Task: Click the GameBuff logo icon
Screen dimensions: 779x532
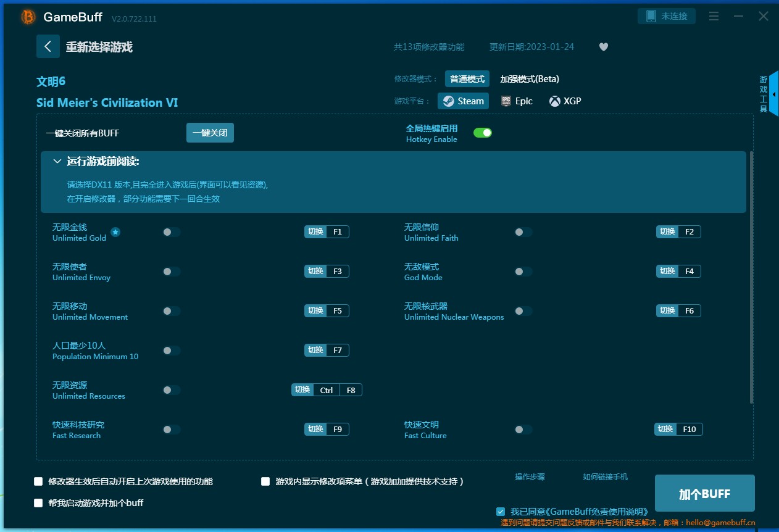Action: click(x=28, y=17)
